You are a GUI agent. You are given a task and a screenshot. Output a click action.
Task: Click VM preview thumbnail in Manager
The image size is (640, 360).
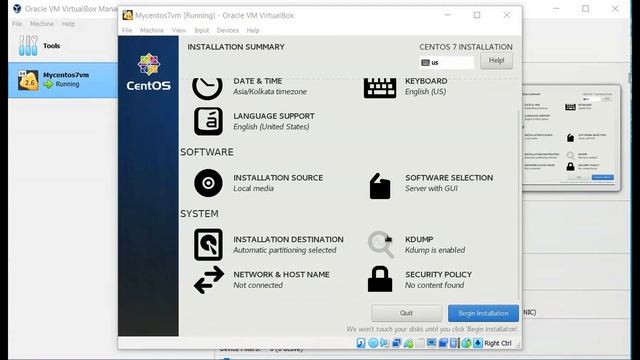tap(571, 138)
